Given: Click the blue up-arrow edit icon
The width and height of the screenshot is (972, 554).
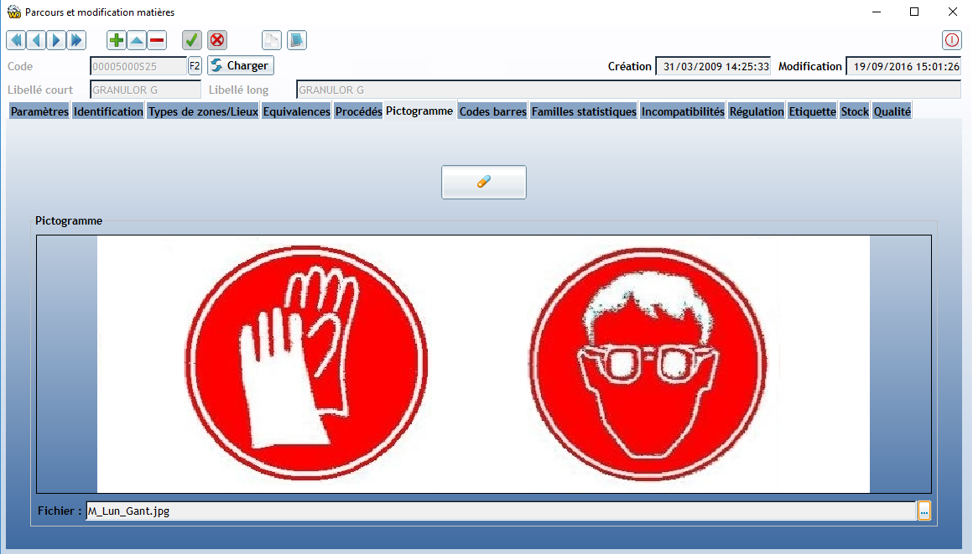Looking at the screenshot, I should click(136, 40).
